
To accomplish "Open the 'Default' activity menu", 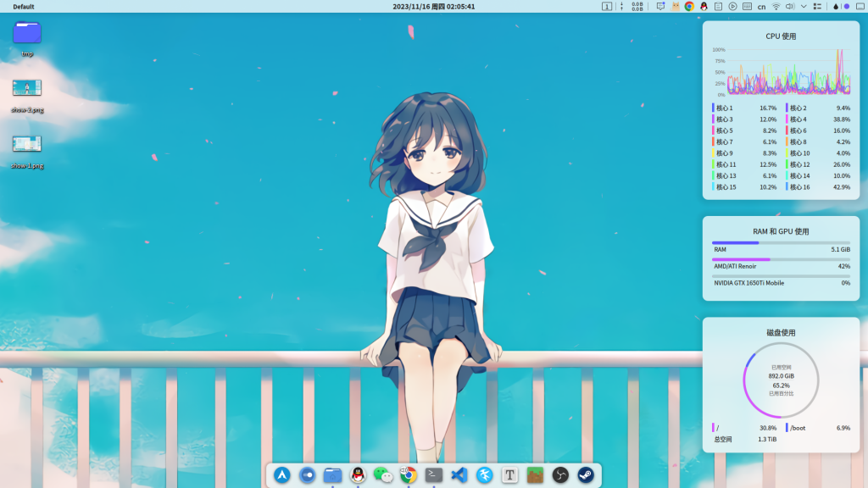I will (x=23, y=7).
